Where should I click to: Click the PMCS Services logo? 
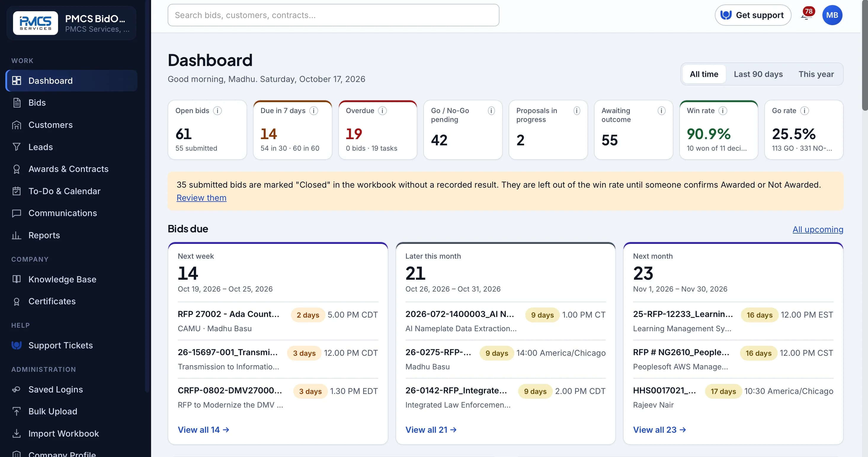35,23
